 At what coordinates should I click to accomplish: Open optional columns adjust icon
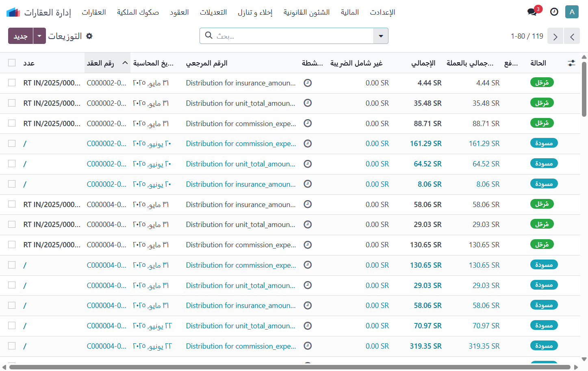click(x=571, y=63)
